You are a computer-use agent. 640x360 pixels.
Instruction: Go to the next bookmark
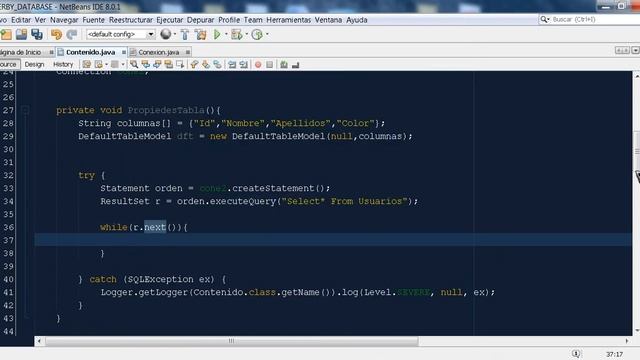click(x=206, y=64)
